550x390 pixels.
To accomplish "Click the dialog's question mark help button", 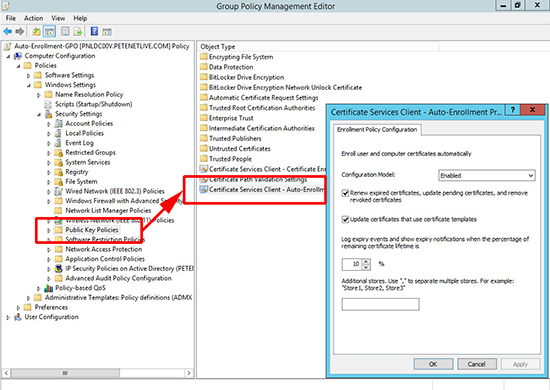I will click(x=513, y=110).
